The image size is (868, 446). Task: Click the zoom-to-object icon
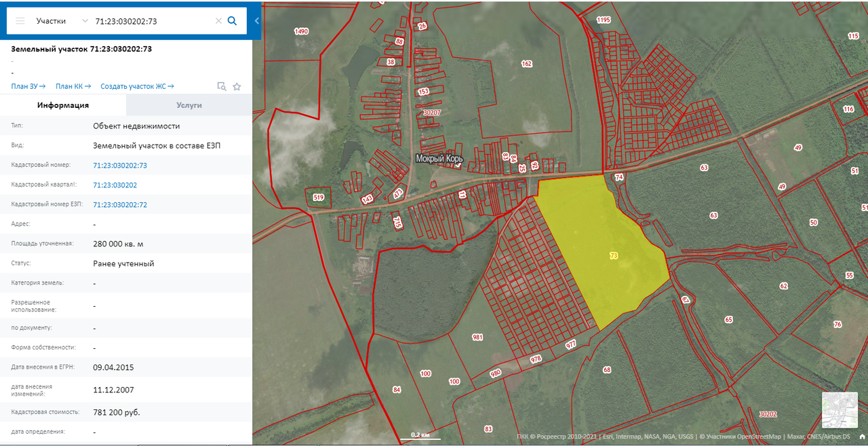tap(221, 87)
